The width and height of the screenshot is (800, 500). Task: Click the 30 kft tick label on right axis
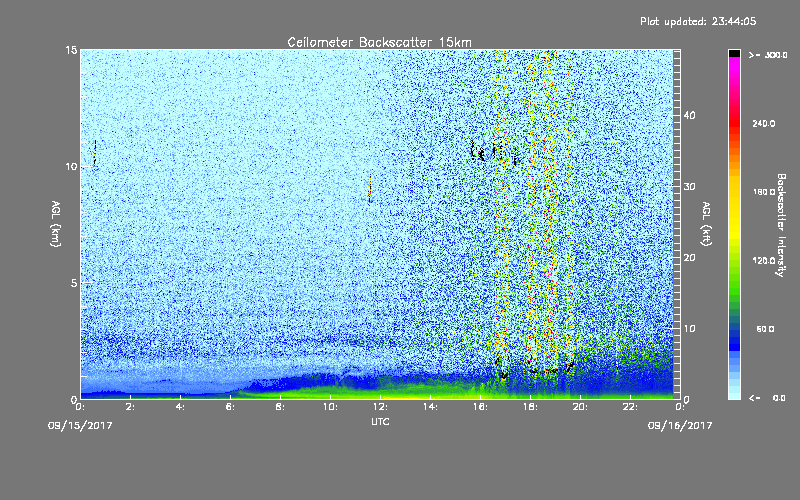coord(689,187)
